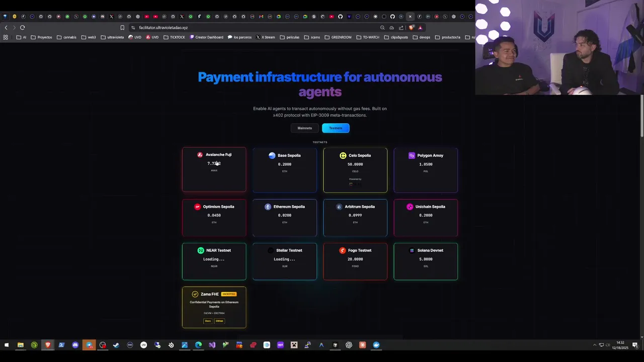The height and width of the screenshot is (362, 644).
Task: Open Docker Desktop from the taskbar
Action: [x=376, y=345]
